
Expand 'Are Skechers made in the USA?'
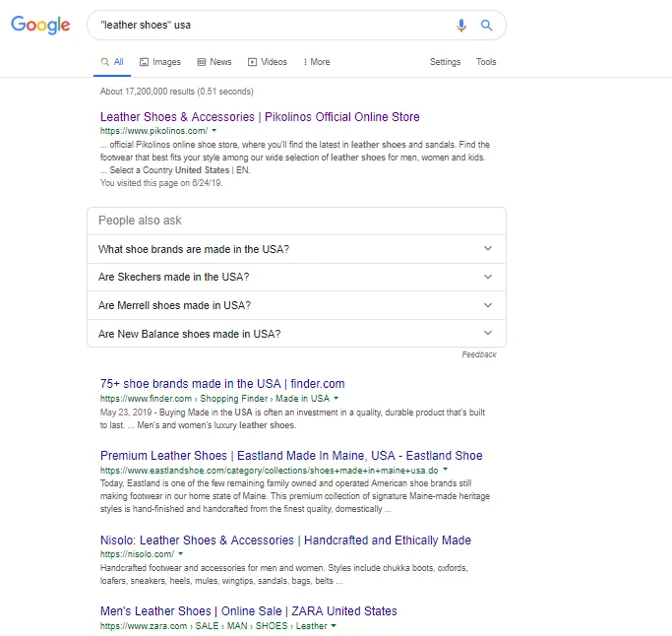pos(296,277)
